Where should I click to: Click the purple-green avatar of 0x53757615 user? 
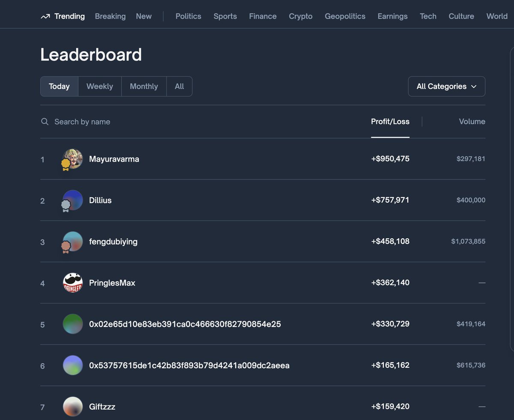click(73, 366)
